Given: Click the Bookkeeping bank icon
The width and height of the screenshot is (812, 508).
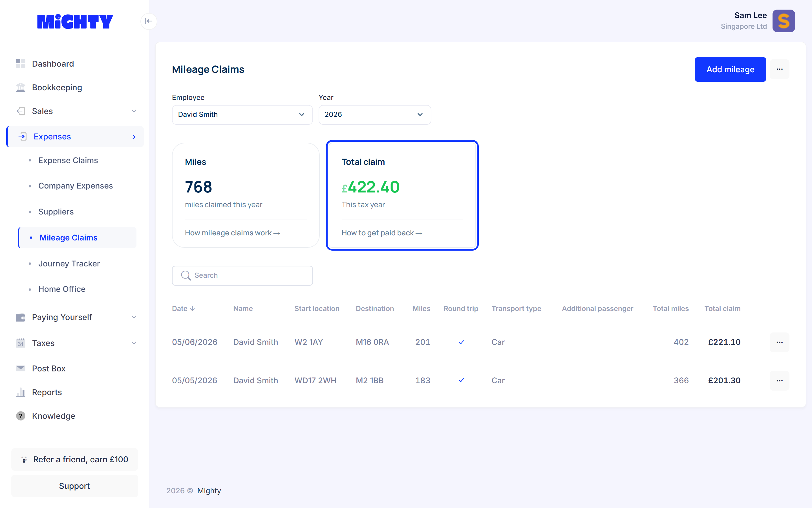Looking at the screenshot, I should [21, 87].
